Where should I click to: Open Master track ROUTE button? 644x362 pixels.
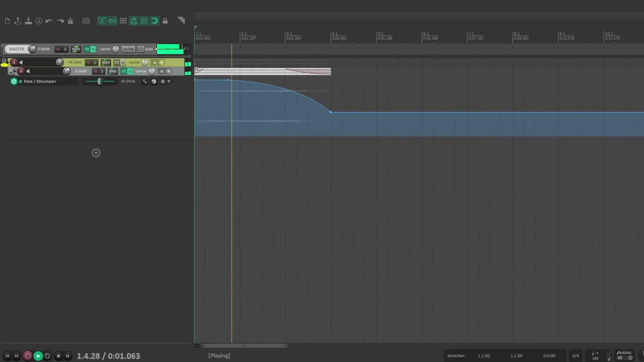coord(76,49)
